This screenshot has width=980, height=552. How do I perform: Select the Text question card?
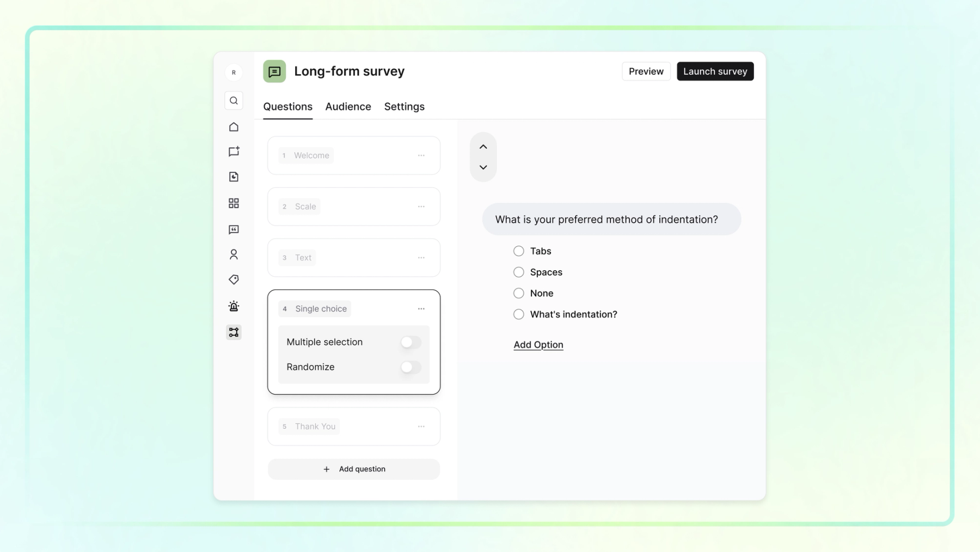click(x=354, y=258)
